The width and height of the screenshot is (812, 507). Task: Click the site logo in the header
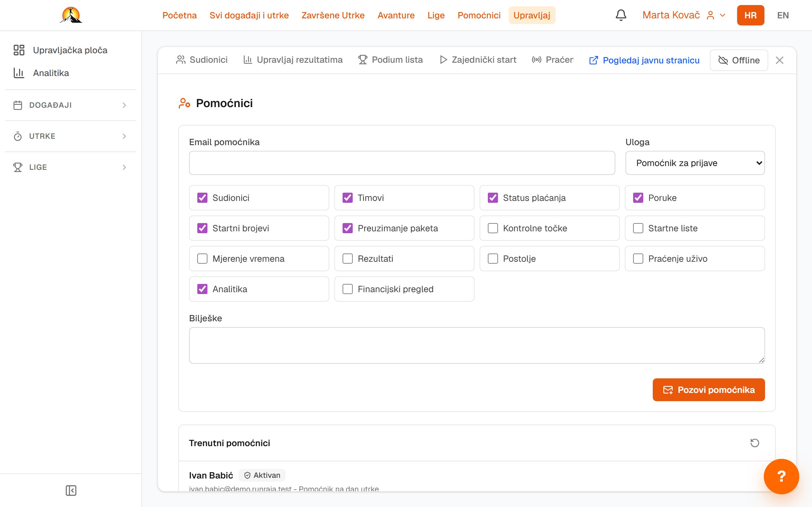tap(71, 15)
